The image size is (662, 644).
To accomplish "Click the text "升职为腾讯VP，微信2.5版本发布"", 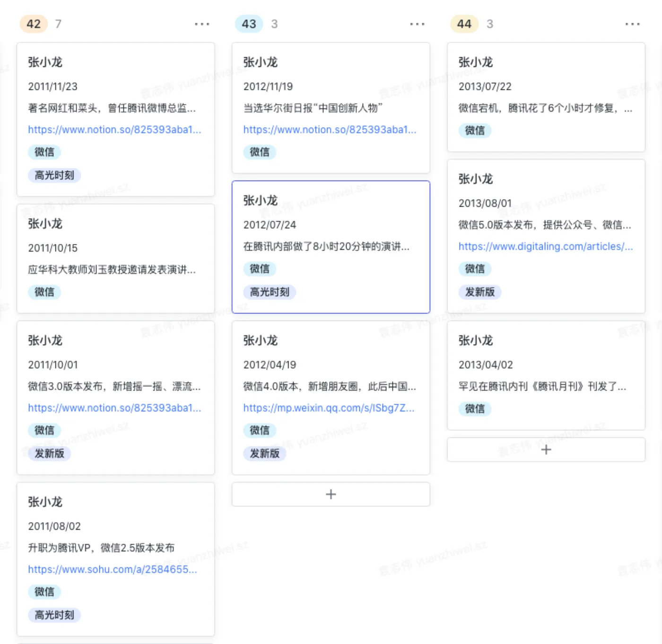I will (x=101, y=548).
